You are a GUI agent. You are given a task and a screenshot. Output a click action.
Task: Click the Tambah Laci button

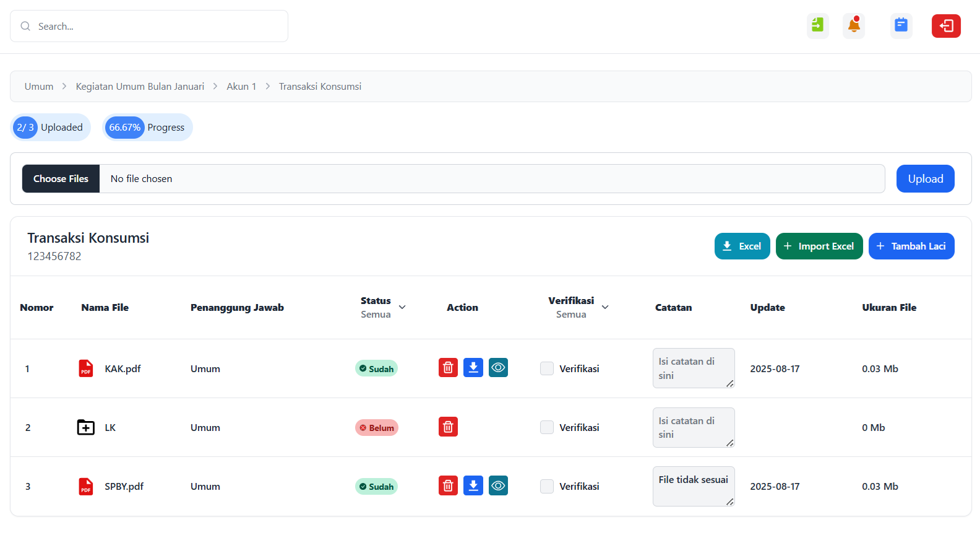pyautogui.click(x=911, y=246)
